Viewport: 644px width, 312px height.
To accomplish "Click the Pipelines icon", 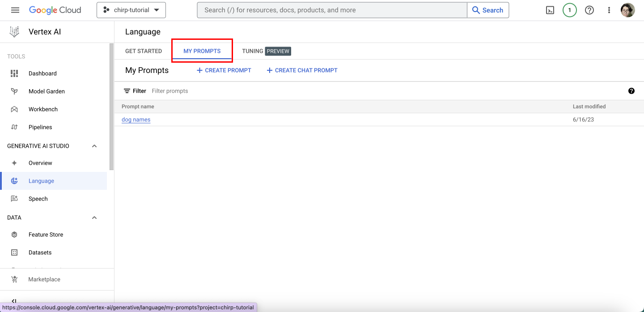I will coord(14,127).
